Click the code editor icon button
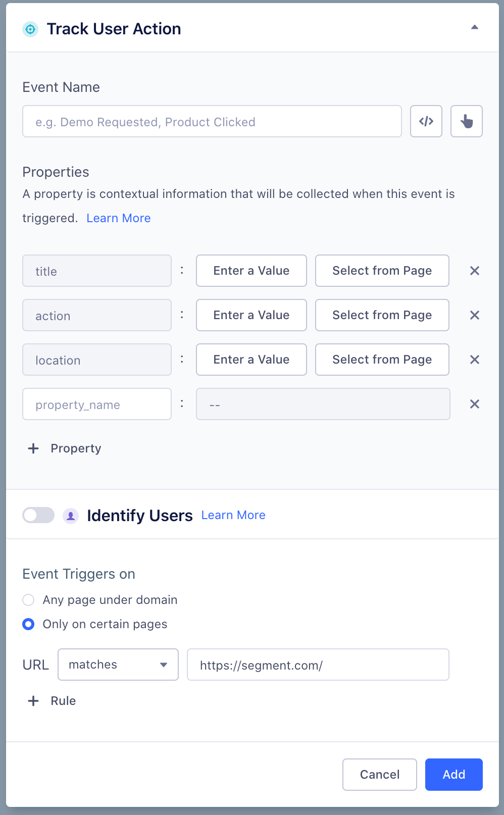Screen dimensions: 504x815 tap(426, 121)
